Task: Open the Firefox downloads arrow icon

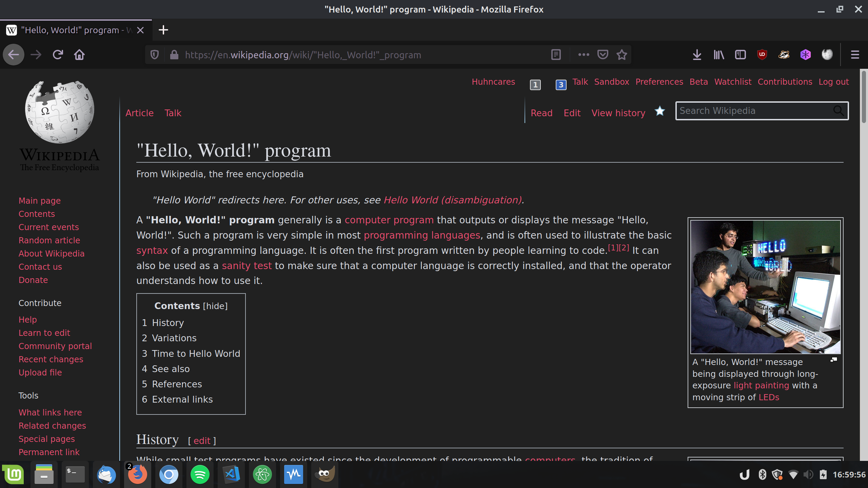Action: click(697, 55)
